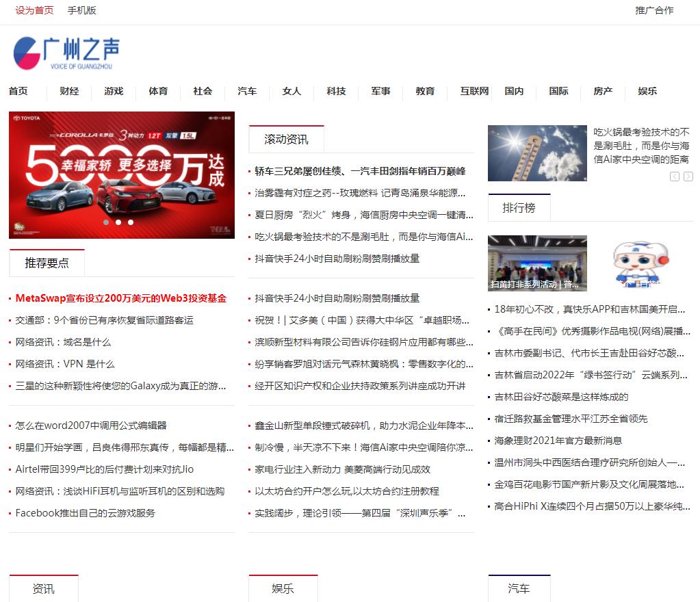Open the 国内 section
The height and width of the screenshot is (602, 700).
(515, 91)
